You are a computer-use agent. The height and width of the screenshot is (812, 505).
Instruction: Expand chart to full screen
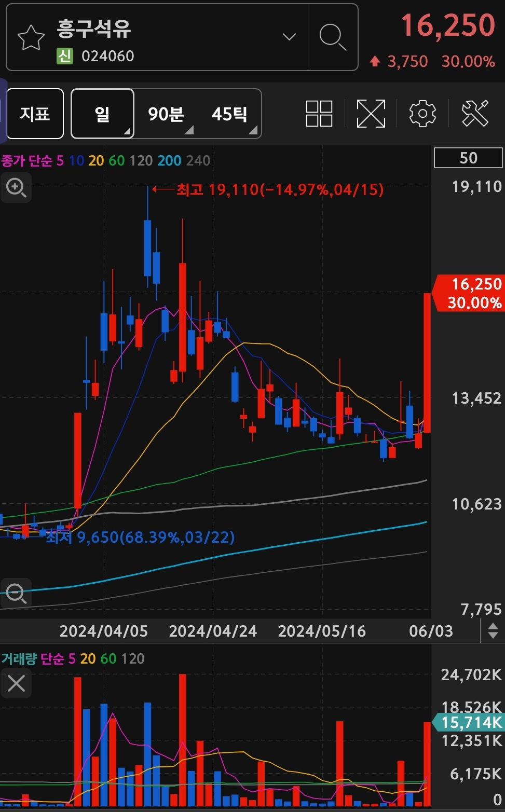click(x=371, y=114)
